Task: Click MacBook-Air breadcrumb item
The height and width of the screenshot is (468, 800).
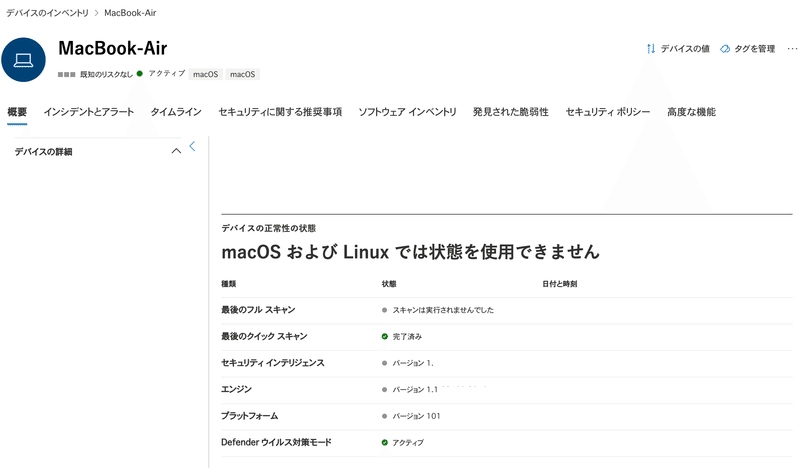Action: pyautogui.click(x=130, y=13)
